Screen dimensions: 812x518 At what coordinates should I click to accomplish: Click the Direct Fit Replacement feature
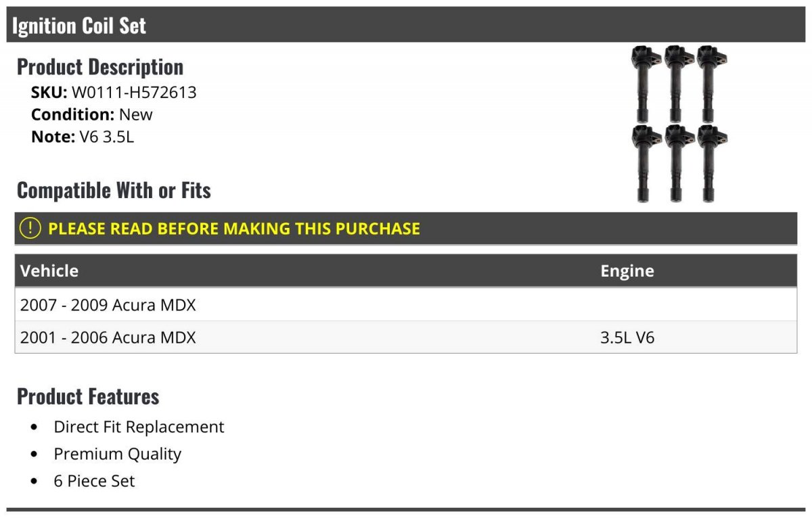[139, 427]
